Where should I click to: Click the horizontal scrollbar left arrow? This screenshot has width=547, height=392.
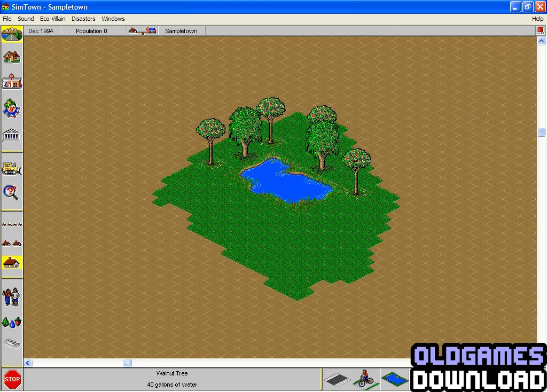(28, 363)
